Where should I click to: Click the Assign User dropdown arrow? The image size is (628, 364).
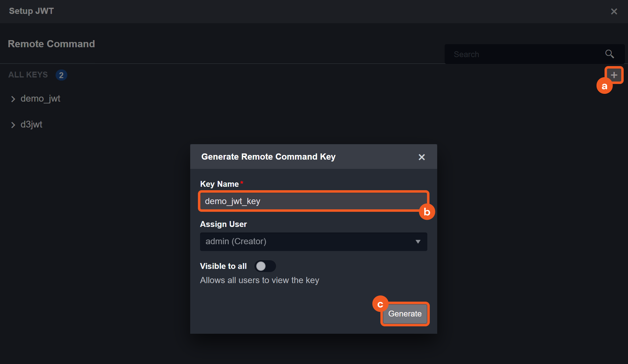coord(418,242)
